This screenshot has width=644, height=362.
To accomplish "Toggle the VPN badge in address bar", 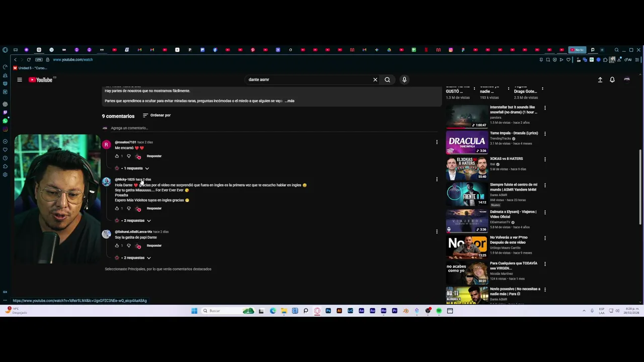I will pos(39,59).
